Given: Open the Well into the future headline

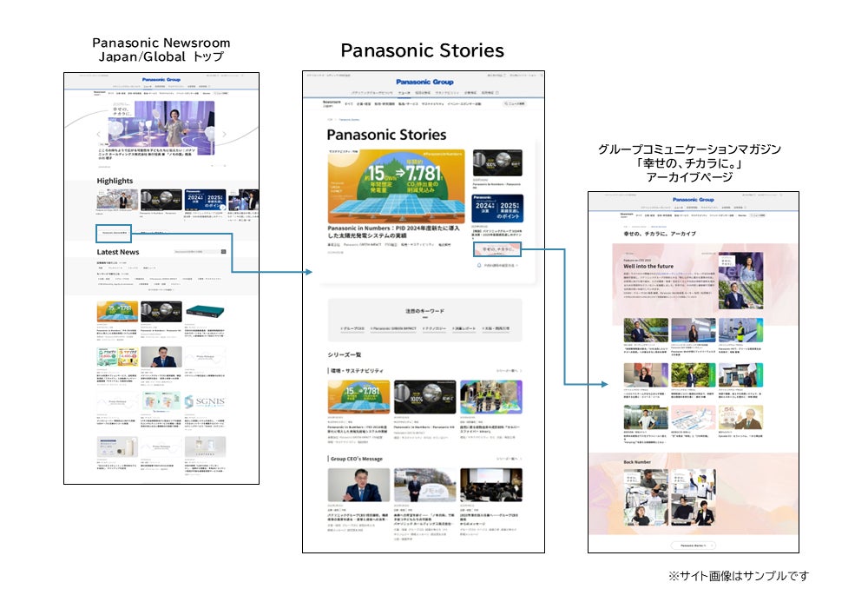Looking at the screenshot, I should pyautogui.click(x=648, y=267).
